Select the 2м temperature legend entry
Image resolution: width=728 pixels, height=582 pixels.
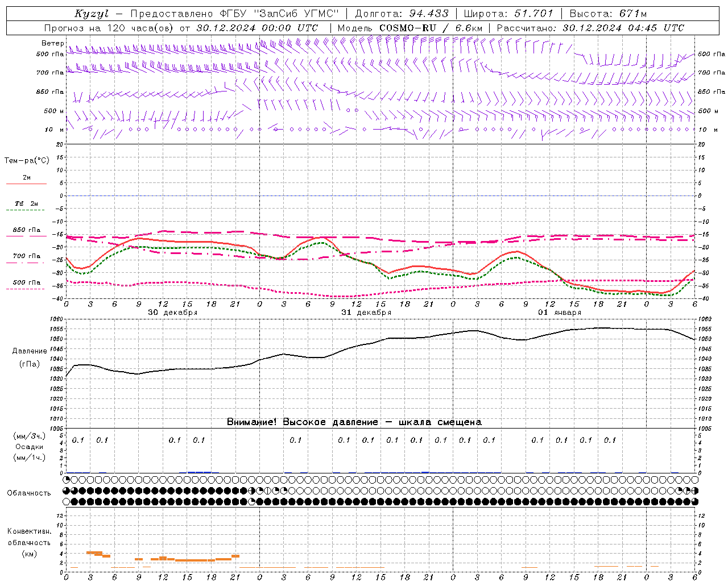[x=27, y=178]
